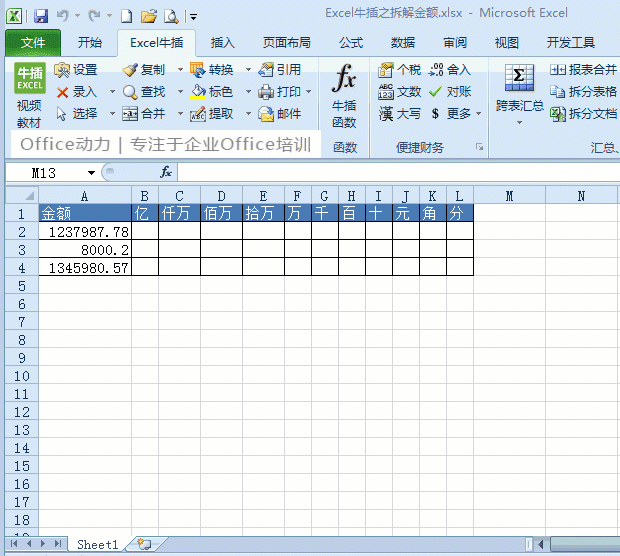The height and width of the screenshot is (556, 620).
Task: Expand the 录入 dropdown arrow
Action: click(x=112, y=92)
